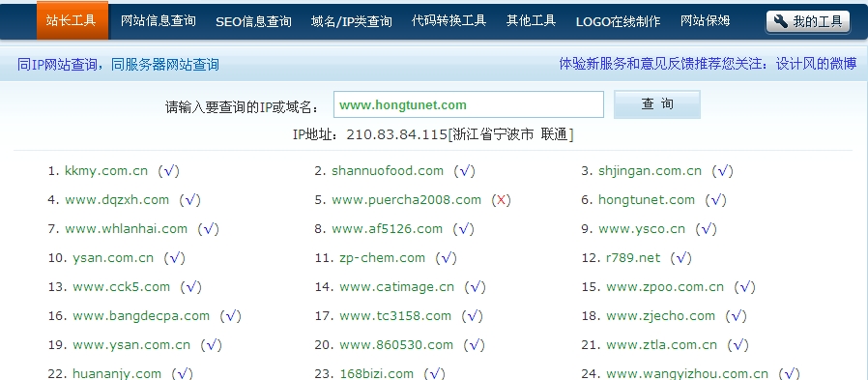The image size is (868, 380).
Task: Click the checkmark beside www.bangdecpa.com
Action: click(x=230, y=316)
